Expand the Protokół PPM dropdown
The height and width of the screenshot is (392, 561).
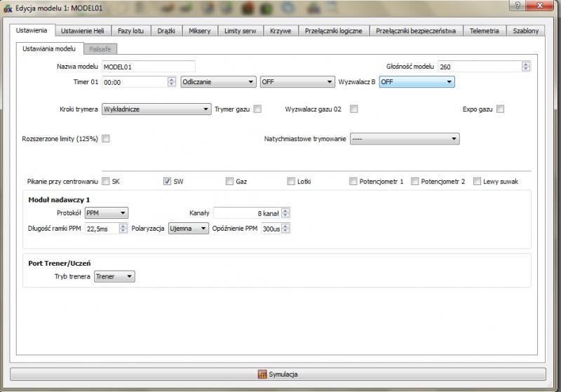click(107, 212)
